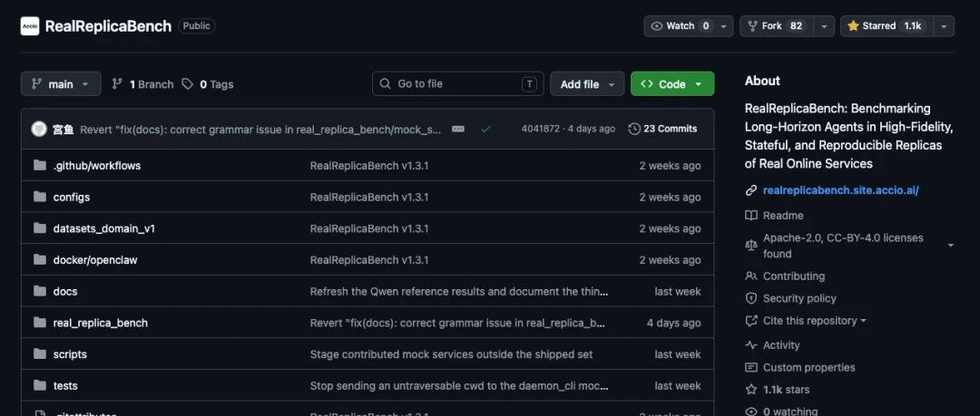
Task: Expand the Watch notification options arrow
Action: point(724,26)
